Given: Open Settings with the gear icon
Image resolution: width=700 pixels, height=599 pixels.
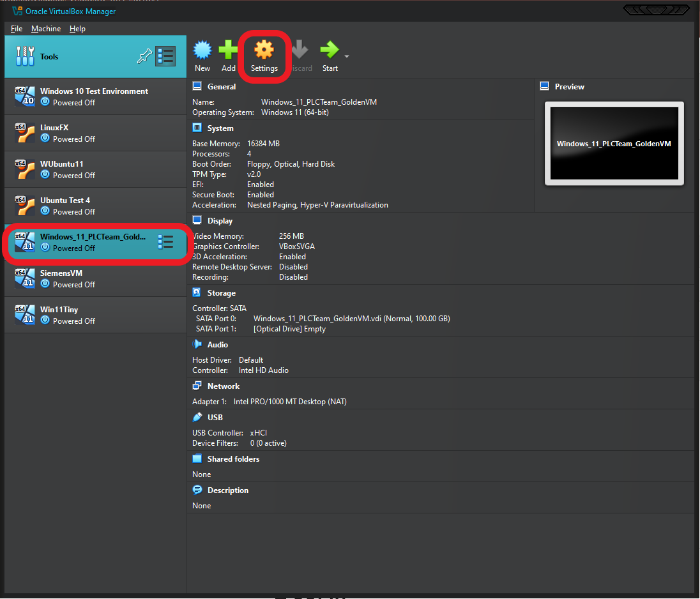Looking at the screenshot, I should (264, 51).
